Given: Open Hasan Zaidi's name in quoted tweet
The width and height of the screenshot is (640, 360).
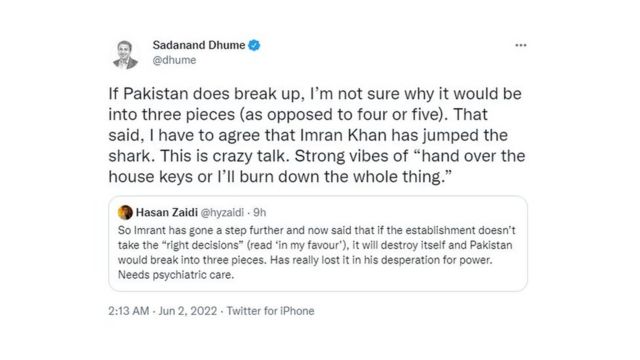Looking at the screenshot, I should point(167,212).
